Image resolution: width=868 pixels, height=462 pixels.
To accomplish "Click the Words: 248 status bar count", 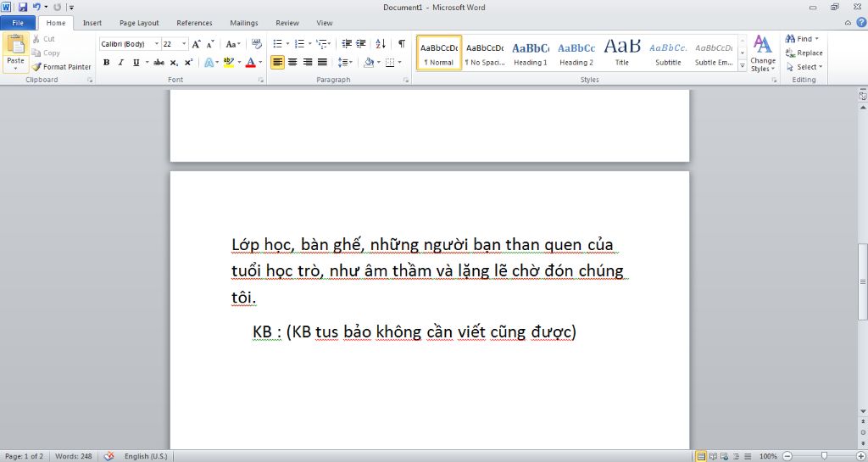I will coord(74,456).
